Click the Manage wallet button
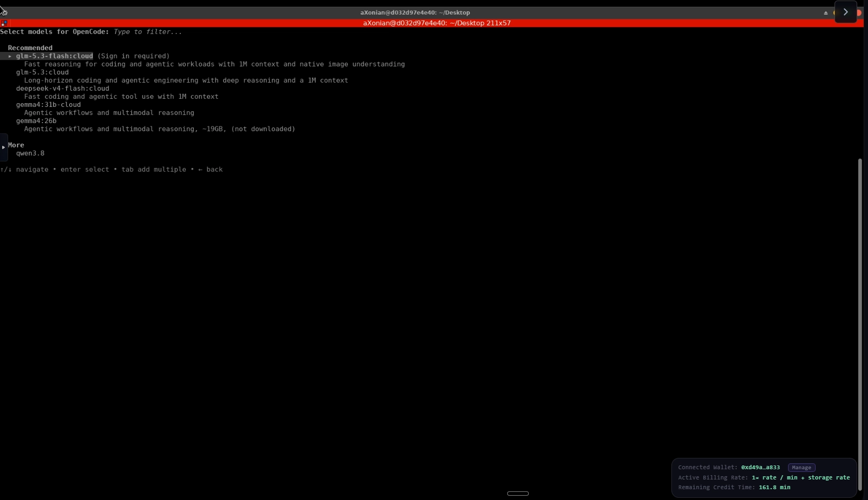Viewport: 868px width, 500px height. [802, 468]
